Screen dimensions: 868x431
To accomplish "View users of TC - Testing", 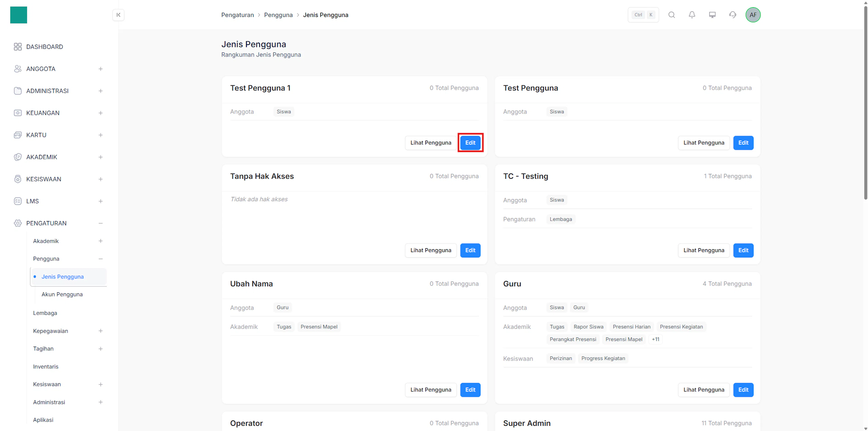I will click(704, 250).
